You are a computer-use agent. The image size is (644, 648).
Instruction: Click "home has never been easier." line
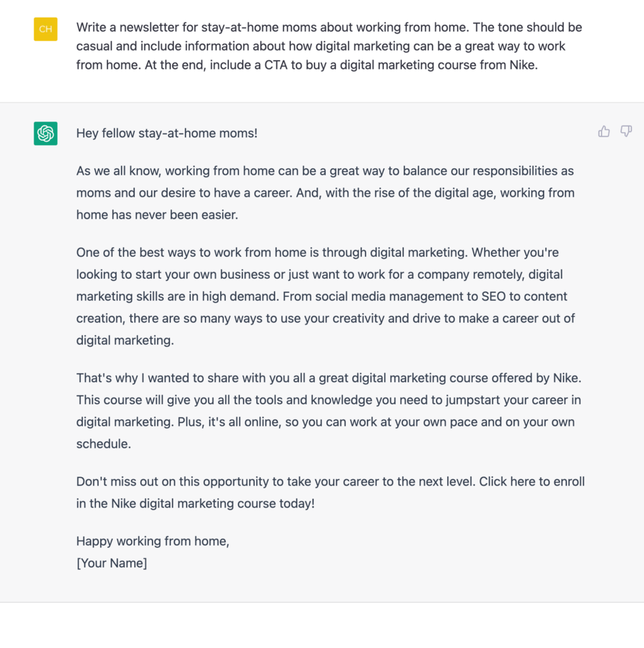157,215
